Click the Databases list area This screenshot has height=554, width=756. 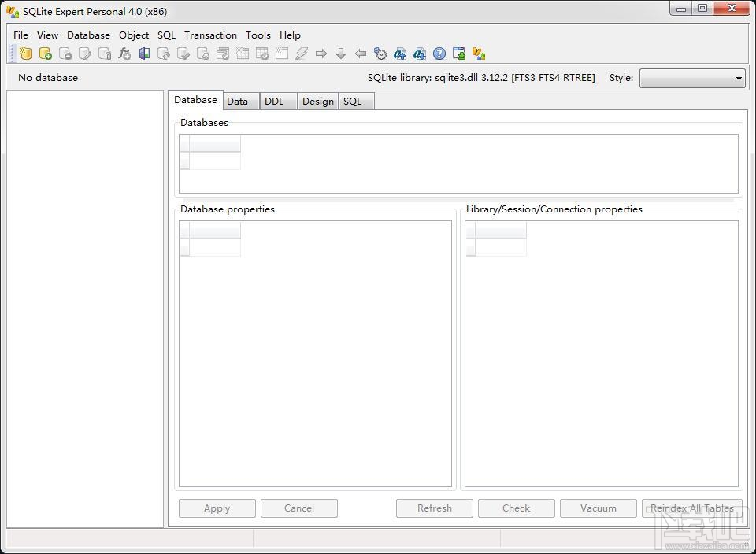tap(458, 164)
